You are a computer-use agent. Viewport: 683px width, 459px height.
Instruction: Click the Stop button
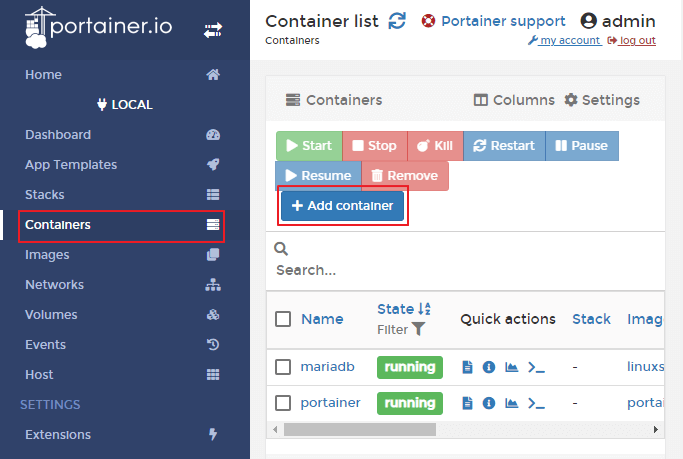375,146
